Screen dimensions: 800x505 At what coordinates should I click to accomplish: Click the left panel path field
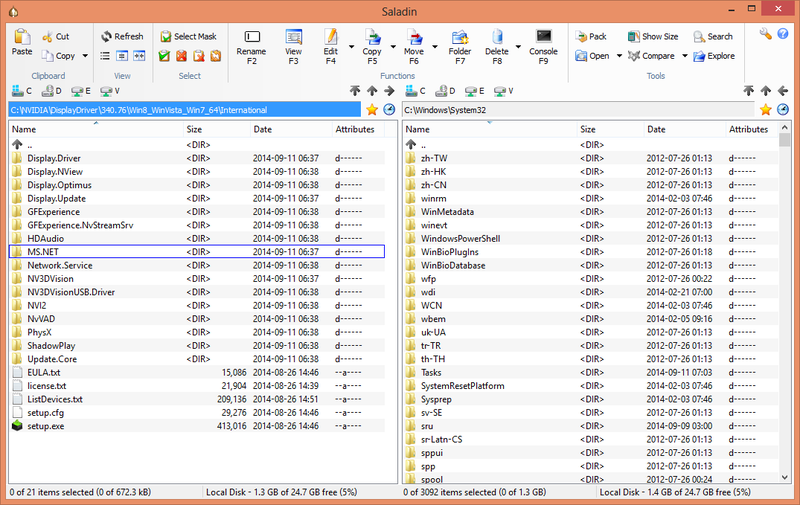tap(185, 110)
